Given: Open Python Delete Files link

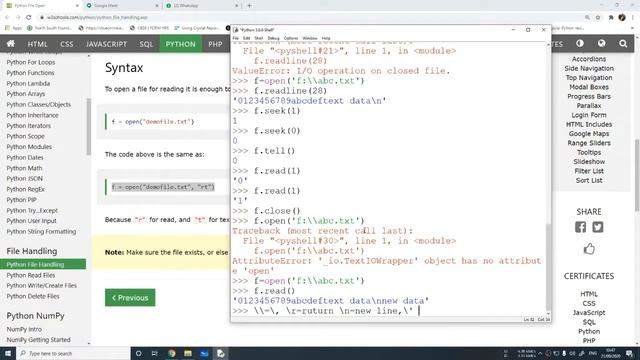Looking at the screenshot, I should click(x=33, y=296).
